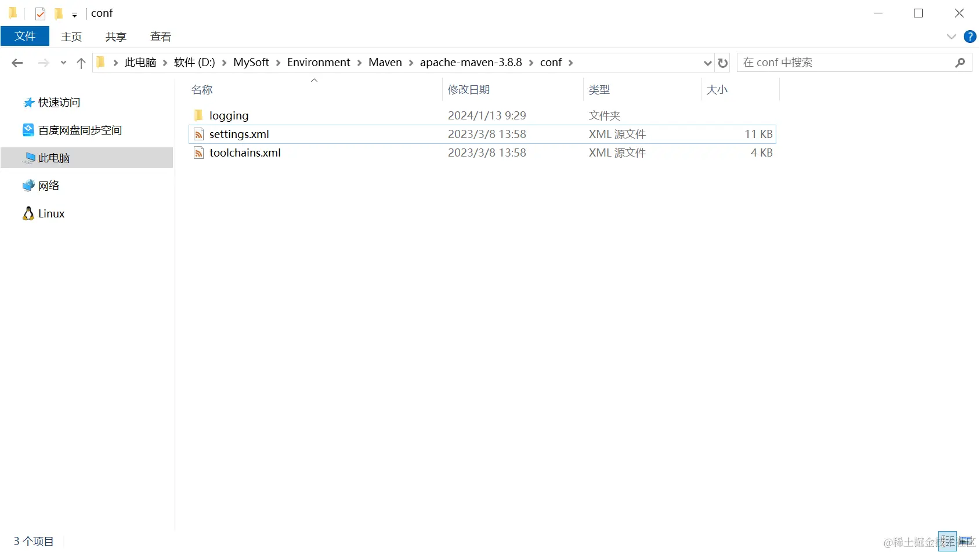Image resolution: width=980 pixels, height=552 pixels.
Task: Expand the ribbon with the chevron
Action: 952,37
